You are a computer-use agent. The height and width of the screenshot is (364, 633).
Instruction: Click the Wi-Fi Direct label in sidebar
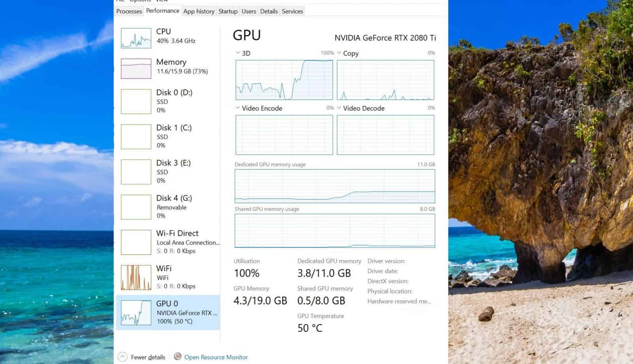point(177,233)
